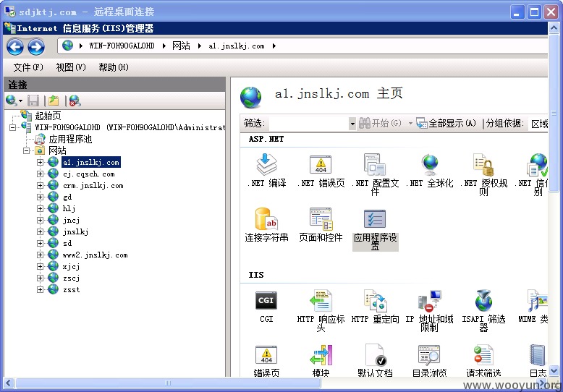
Task: Open the IIS 错误页 404 icon
Action: click(266, 355)
